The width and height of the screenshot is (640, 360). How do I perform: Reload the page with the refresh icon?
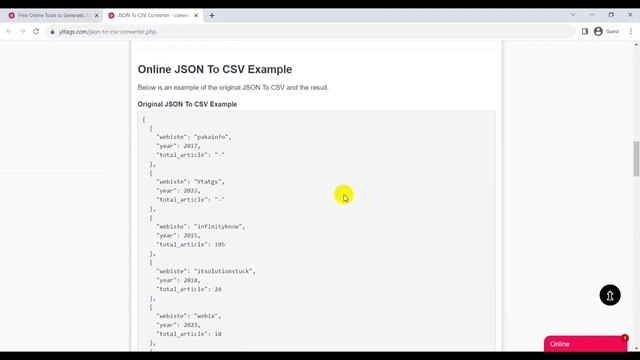36,31
